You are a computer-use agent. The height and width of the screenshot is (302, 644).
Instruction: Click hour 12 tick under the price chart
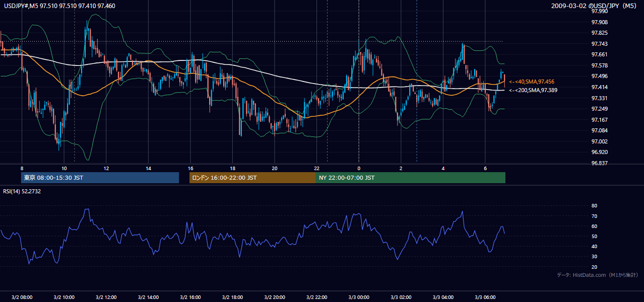click(x=106, y=168)
